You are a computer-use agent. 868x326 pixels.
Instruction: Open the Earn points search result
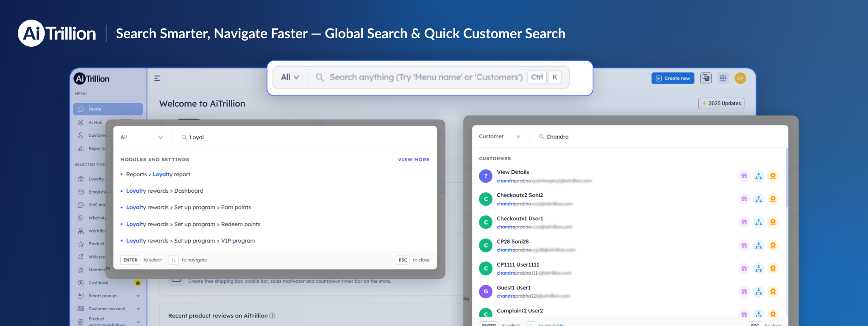189,208
